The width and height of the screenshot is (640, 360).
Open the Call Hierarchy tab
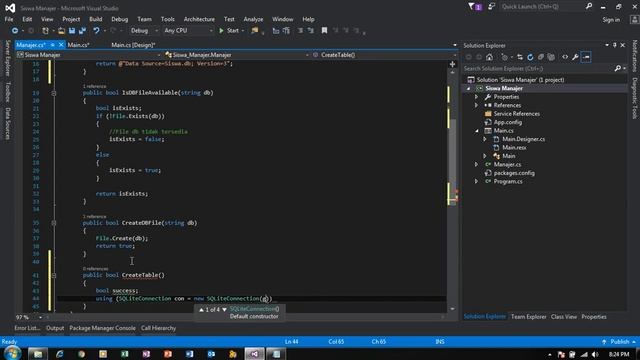coord(158,328)
